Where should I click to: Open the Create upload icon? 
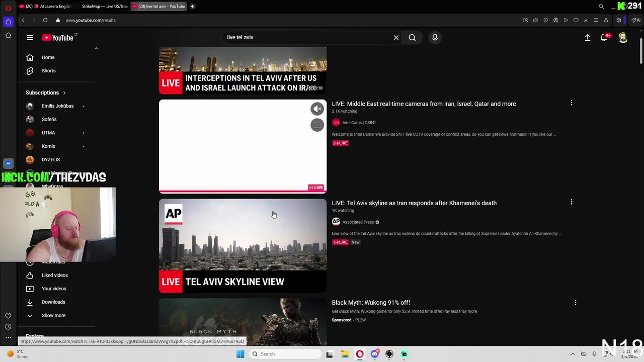(587, 38)
